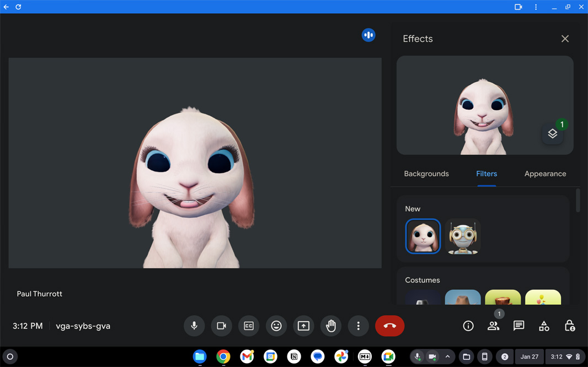Mute the microphone in call controls
Screen dimensions: 588x367
coord(194,326)
